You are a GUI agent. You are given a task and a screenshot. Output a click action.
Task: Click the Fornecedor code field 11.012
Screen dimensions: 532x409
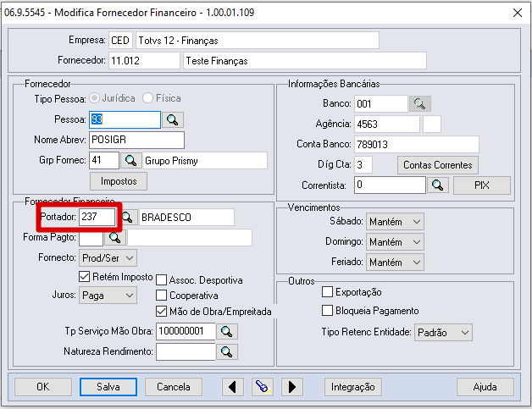(x=144, y=61)
